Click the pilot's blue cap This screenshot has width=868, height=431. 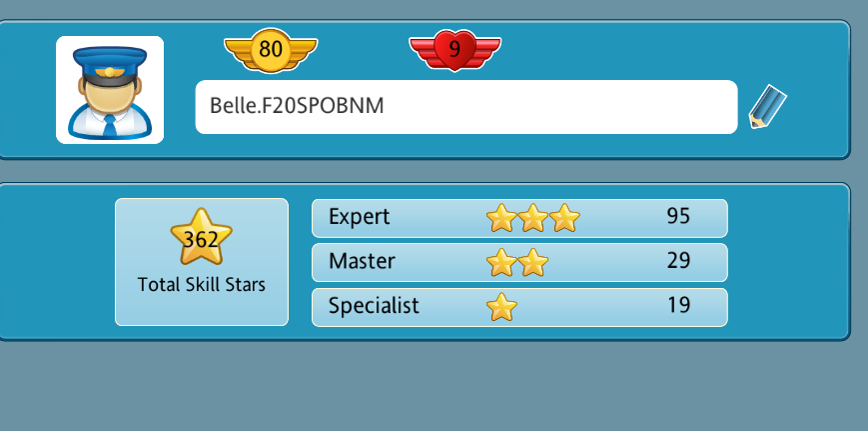(110, 63)
